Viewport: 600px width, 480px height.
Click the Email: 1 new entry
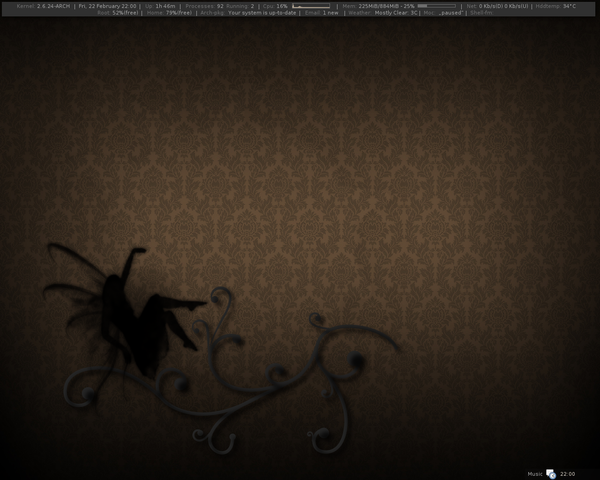[x=322, y=13]
